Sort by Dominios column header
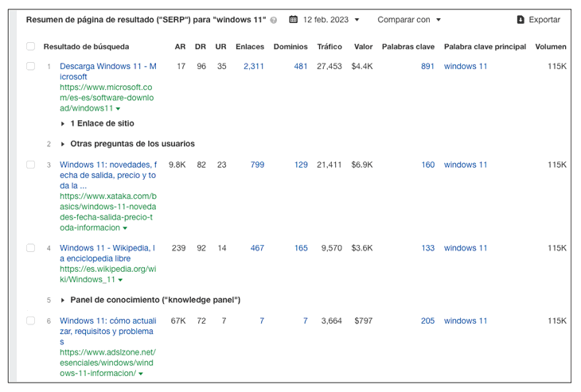The height and width of the screenshot is (392, 581). point(290,47)
